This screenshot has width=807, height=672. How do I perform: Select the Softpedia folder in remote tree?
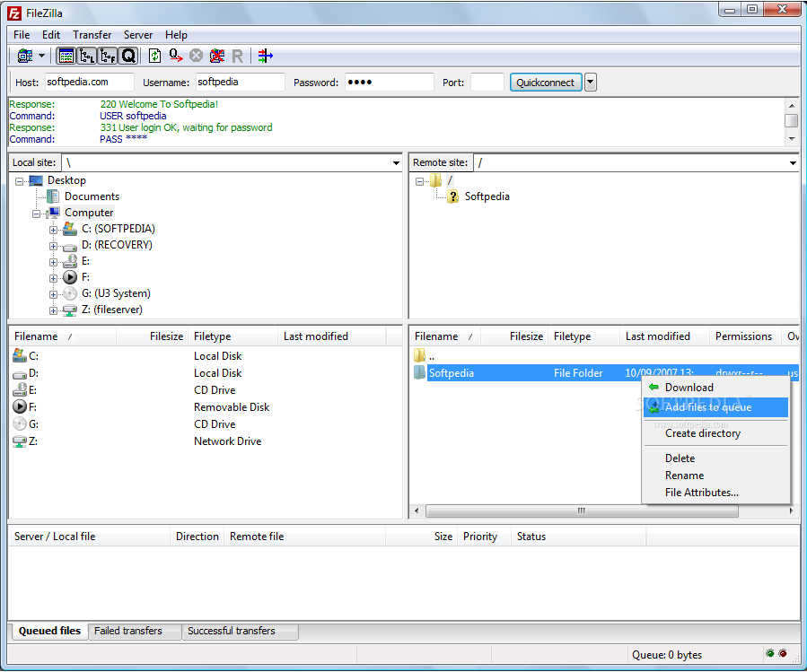pos(487,196)
